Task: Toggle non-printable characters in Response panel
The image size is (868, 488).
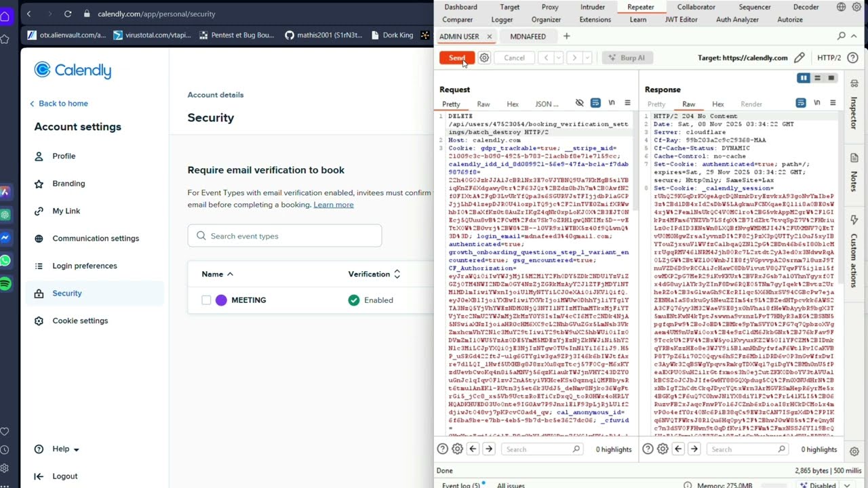Action: coord(817,103)
